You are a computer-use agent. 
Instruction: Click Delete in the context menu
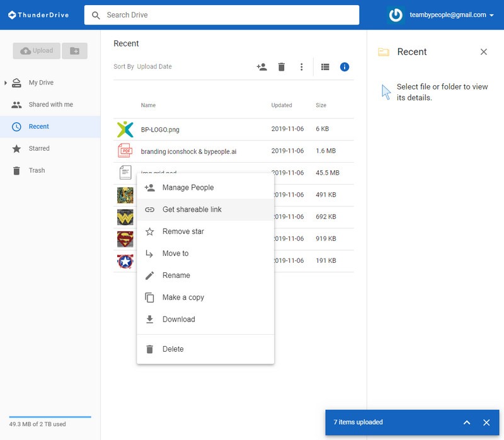point(173,349)
